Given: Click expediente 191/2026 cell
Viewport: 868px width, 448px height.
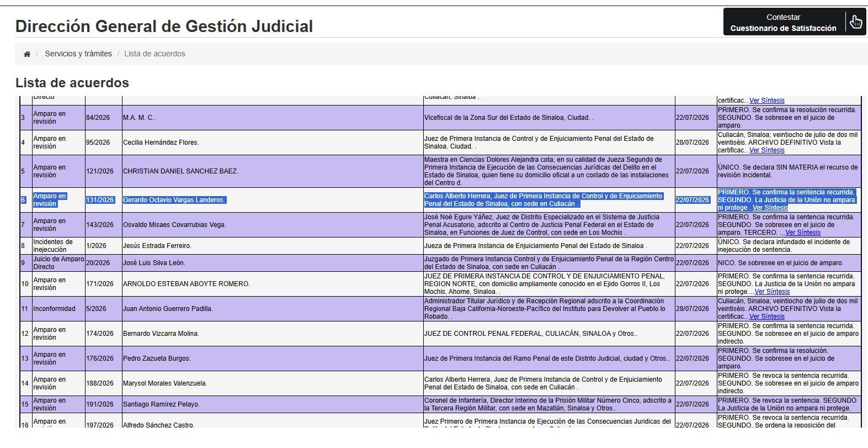Looking at the screenshot, I should [103, 404].
